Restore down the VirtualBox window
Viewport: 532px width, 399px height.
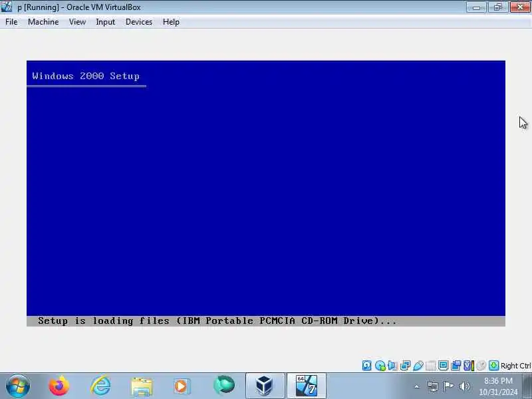click(497, 7)
